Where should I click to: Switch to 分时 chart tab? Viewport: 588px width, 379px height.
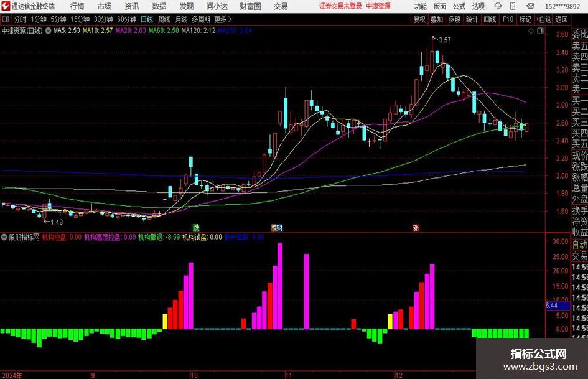tap(21, 19)
